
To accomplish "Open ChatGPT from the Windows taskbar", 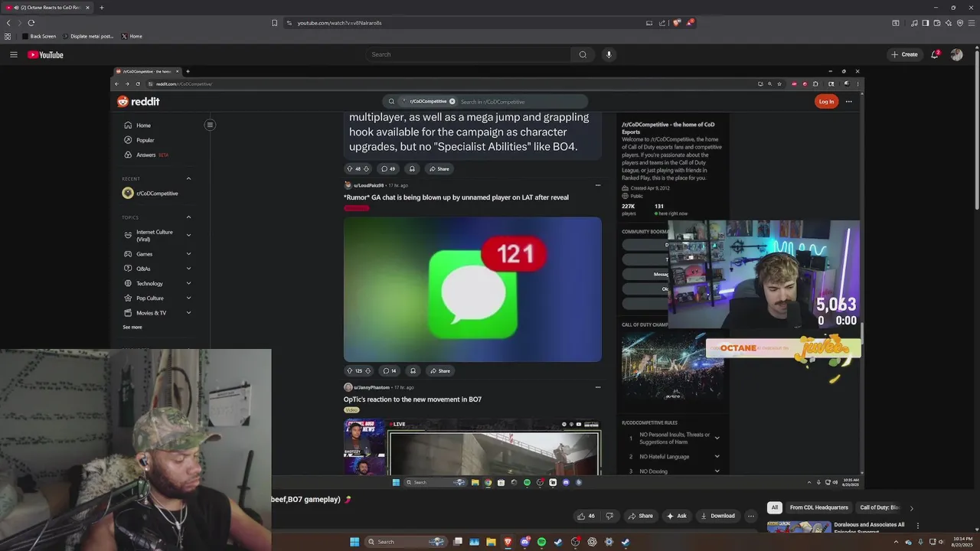I will click(592, 542).
